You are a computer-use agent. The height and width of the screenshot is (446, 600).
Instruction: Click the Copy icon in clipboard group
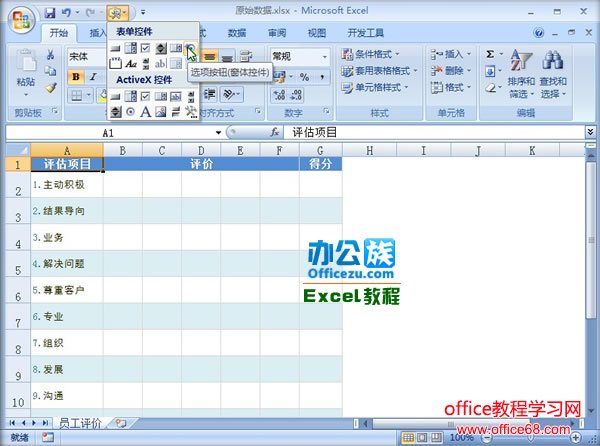click(50, 72)
